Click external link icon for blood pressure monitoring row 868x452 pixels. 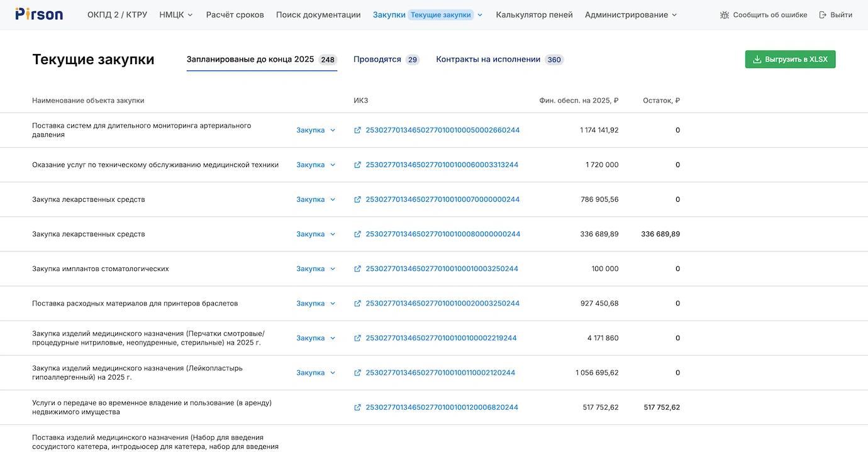pyautogui.click(x=358, y=131)
